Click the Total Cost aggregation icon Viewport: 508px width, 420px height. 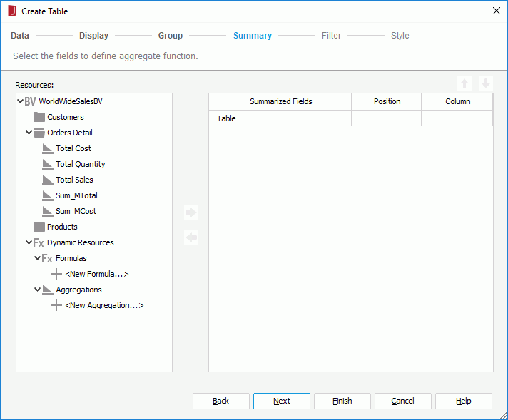[48, 148]
